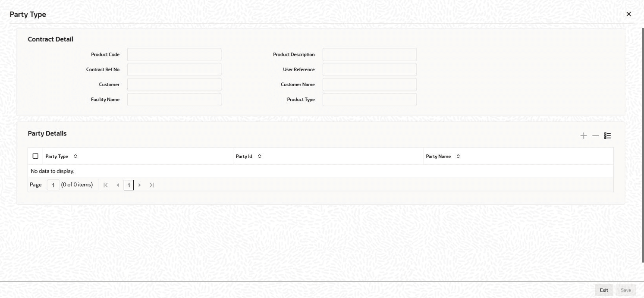Click the '(0 of 0 items)' text
The height and width of the screenshot is (298, 644).
[x=77, y=185]
